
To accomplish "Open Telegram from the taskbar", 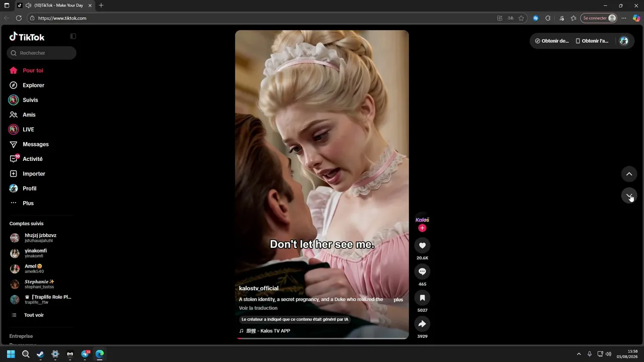I will [x=85, y=354].
